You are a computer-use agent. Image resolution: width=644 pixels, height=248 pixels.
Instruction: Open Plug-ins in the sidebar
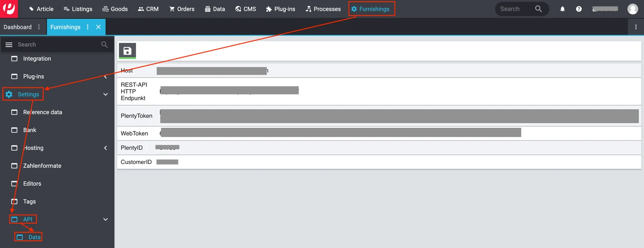tap(33, 76)
